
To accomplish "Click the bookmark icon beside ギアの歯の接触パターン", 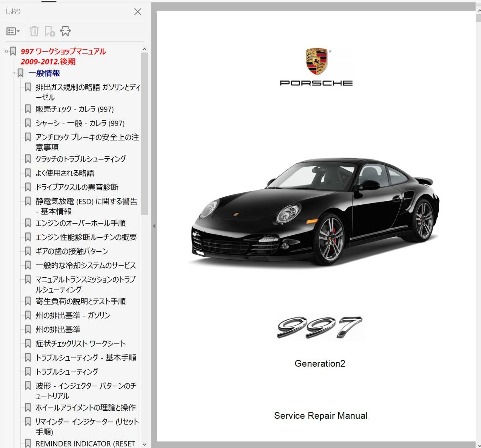I will (28, 251).
